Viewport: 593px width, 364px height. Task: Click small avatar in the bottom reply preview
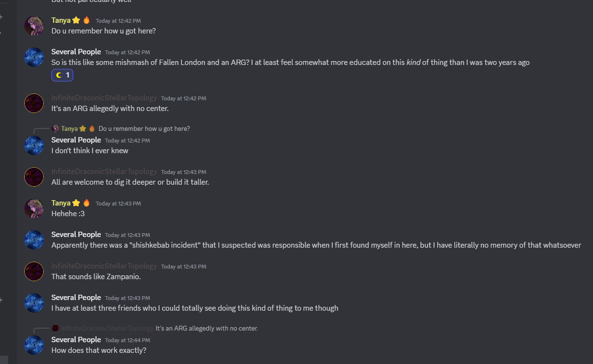pos(55,329)
